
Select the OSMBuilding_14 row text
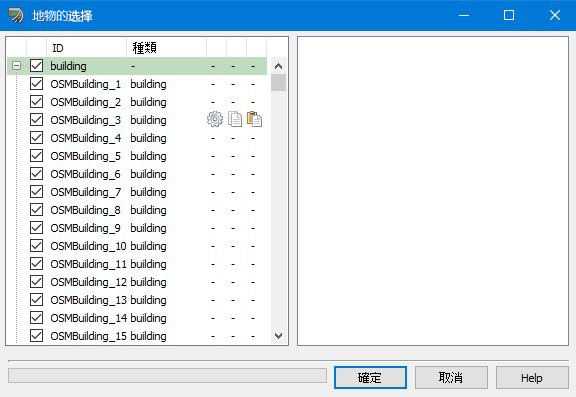[x=89, y=318]
